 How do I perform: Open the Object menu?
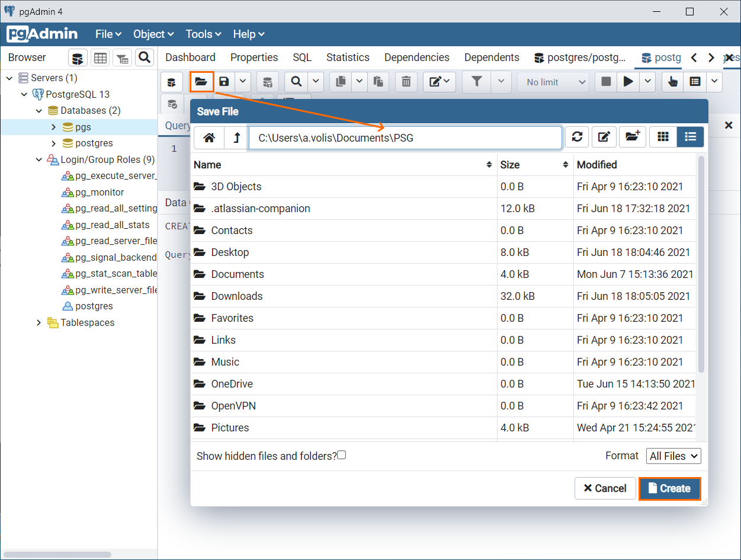(x=153, y=34)
